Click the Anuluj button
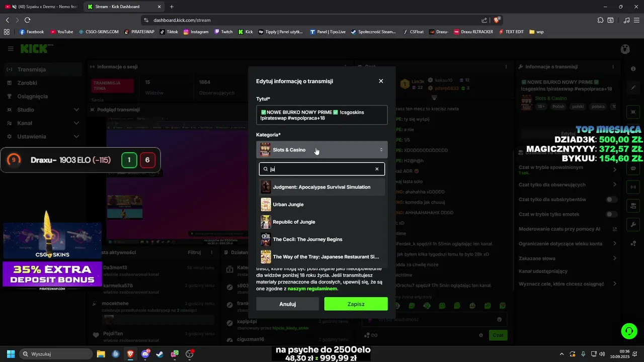Viewport: 644px width, 362px height. [287, 304]
